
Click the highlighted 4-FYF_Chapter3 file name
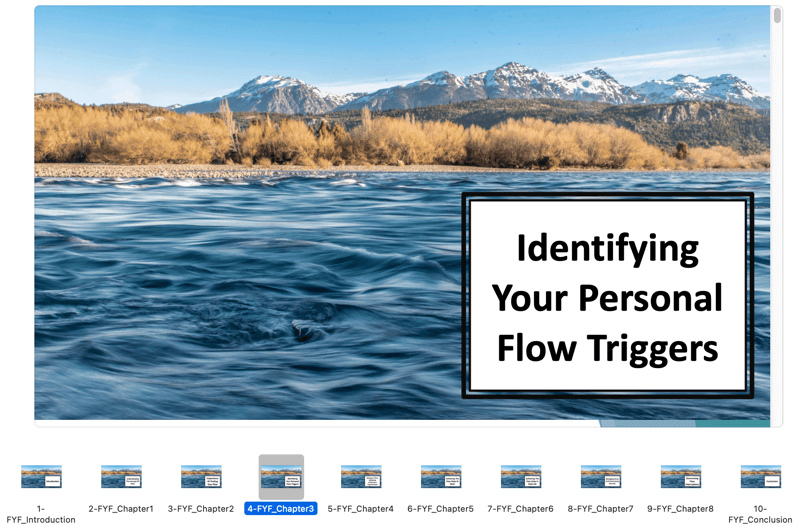(x=281, y=509)
